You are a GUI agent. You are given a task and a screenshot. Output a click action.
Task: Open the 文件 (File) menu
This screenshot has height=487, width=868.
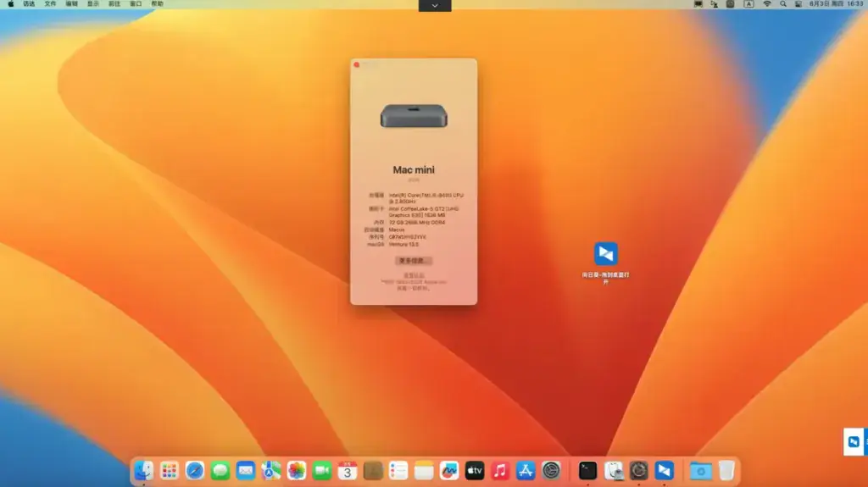pyautogui.click(x=50, y=4)
